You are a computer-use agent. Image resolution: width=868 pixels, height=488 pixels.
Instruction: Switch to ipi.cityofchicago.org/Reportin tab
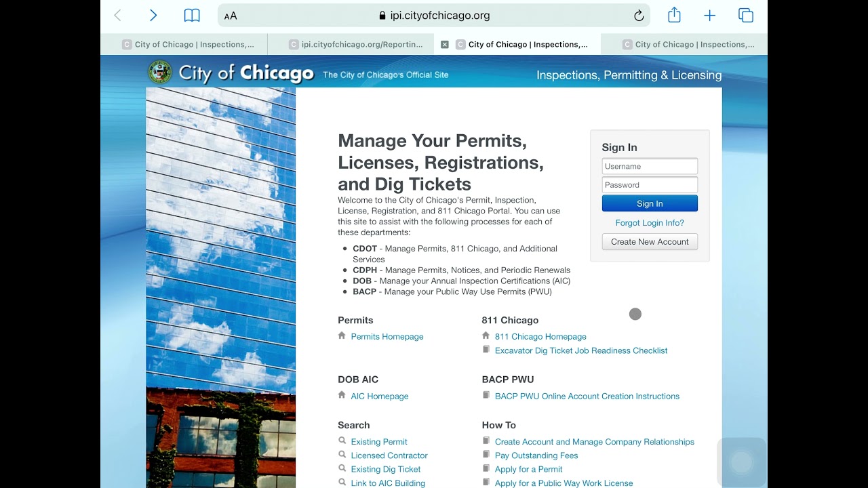pyautogui.click(x=351, y=45)
